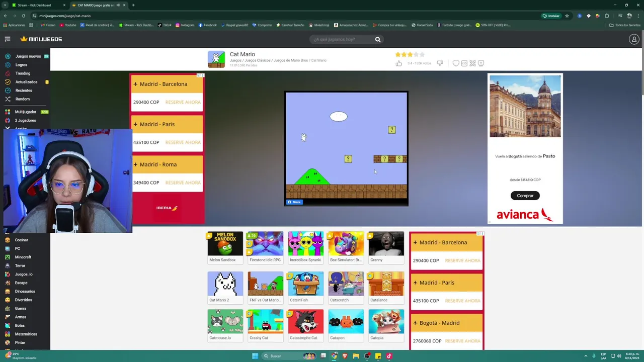The width and height of the screenshot is (644, 362).
Task: Open File Explorer from taskbar
Action: point(356,356)
